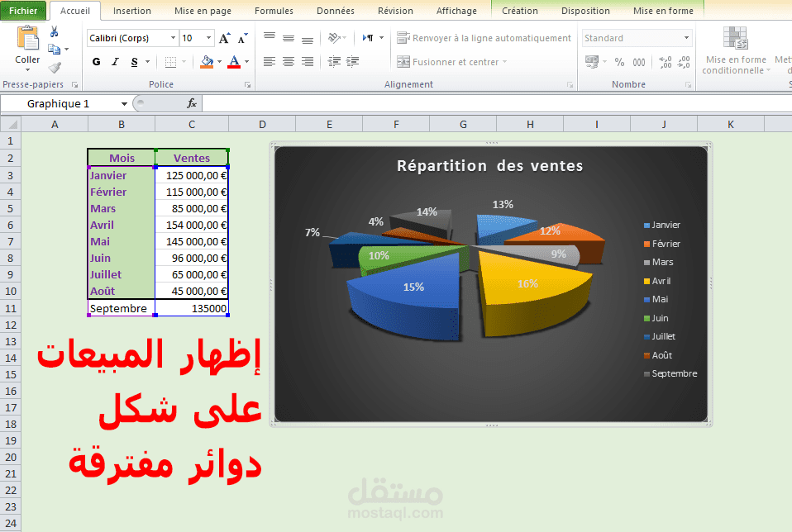792x532 pixels.
Task: Increase the indent
Action: click(352, 62)
